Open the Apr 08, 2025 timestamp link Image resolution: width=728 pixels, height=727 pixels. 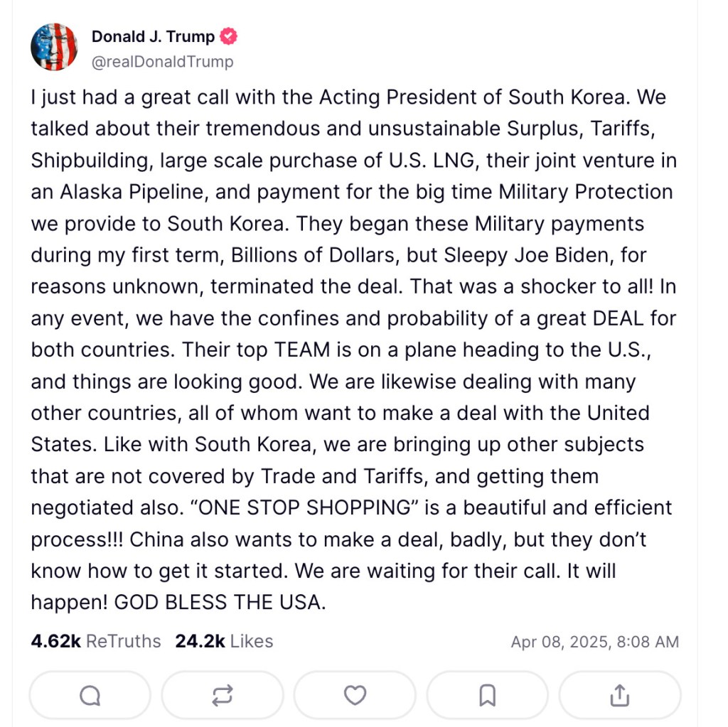click(595, 642)
